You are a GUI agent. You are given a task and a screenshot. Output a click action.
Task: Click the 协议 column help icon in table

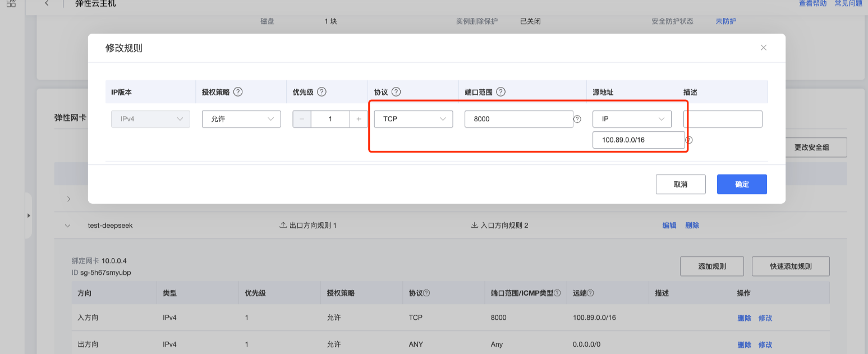[426, 293]
